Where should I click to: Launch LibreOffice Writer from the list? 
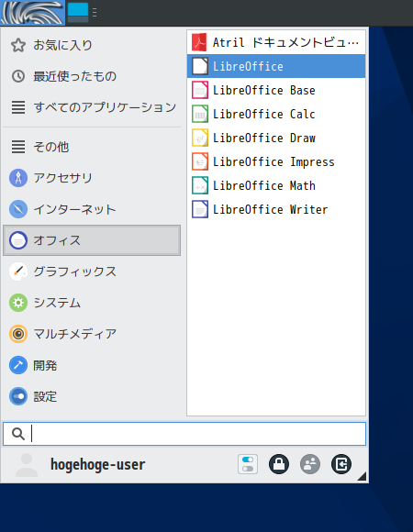pyautogui.click(x=276, y=209)
